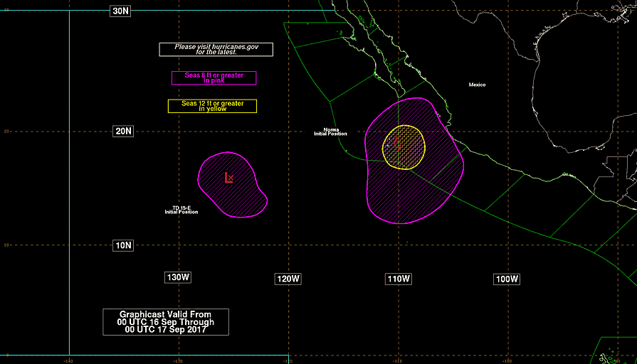637x364 pixels.
Task: Click the 'Mexico' country label
Action: click(477, 85)
